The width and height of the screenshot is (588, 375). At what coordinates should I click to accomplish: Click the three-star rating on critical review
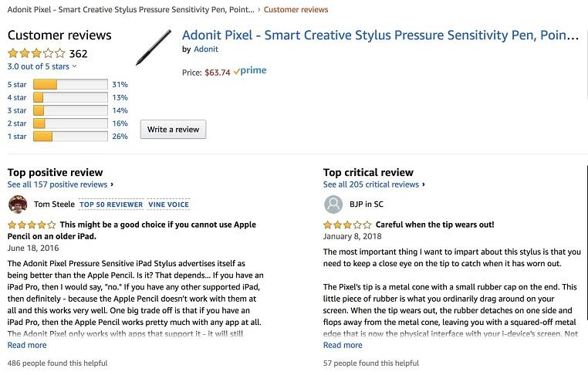pos(346,225)
